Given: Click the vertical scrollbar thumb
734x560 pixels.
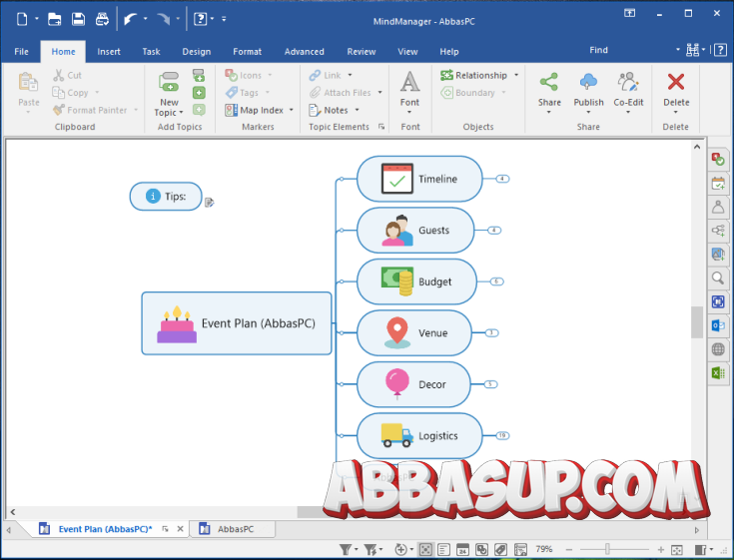Looking at the screenshot, I should click(x=697, y=321).
